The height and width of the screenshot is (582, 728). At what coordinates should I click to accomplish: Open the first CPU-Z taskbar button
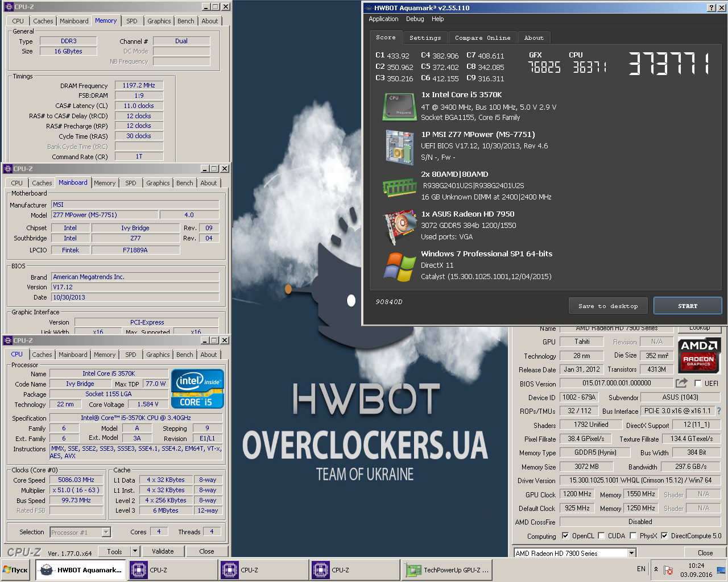172,570
